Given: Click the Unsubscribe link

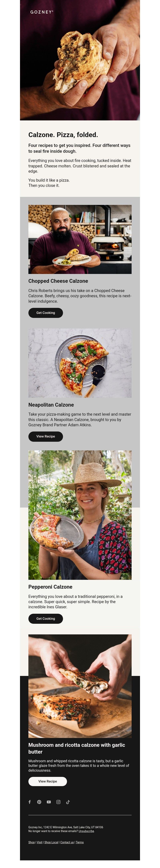Looking at the screenshot, I should (86, 831).
